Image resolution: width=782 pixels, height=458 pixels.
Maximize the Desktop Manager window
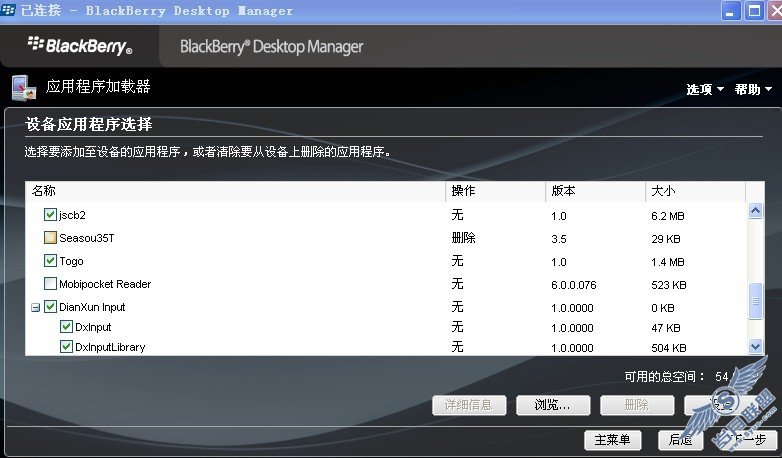click(x=755, y=10)
